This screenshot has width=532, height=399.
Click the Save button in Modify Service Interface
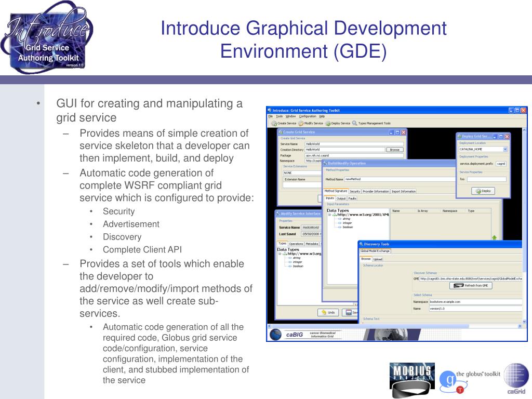(350, 312)
